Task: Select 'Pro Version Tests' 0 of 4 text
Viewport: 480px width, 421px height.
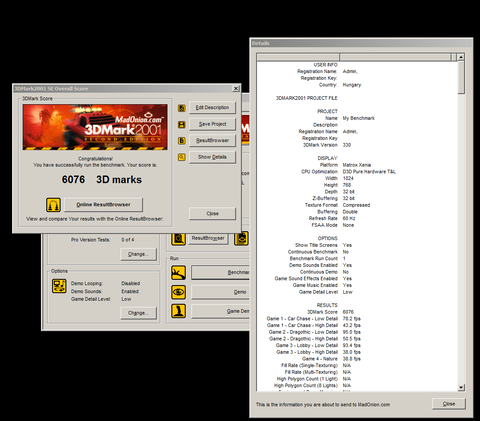Action: (x=103, y=240)
